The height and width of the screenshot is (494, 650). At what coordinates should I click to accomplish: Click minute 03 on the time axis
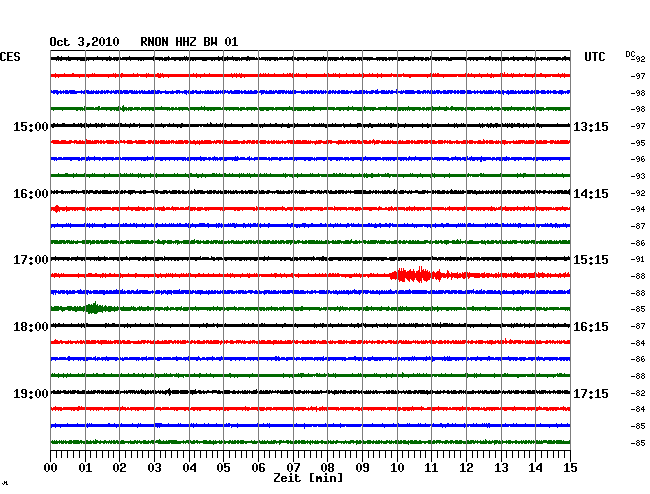coord(154,468)
